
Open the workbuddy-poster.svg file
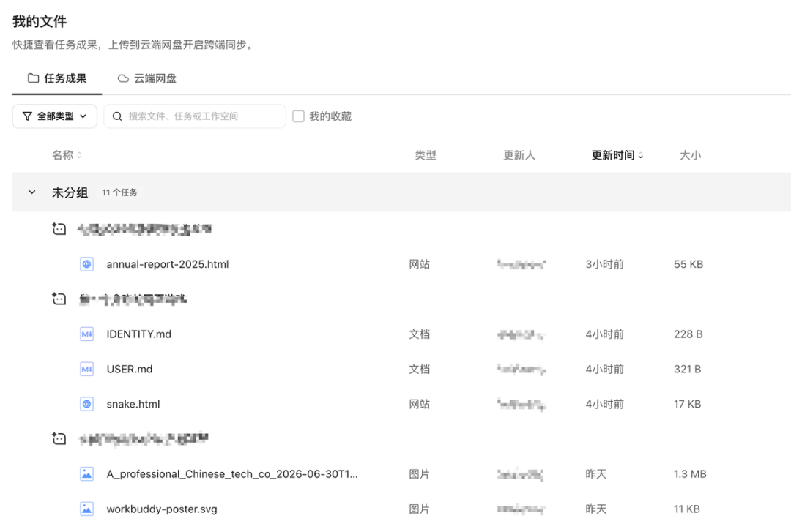click(x=162, y=509)
